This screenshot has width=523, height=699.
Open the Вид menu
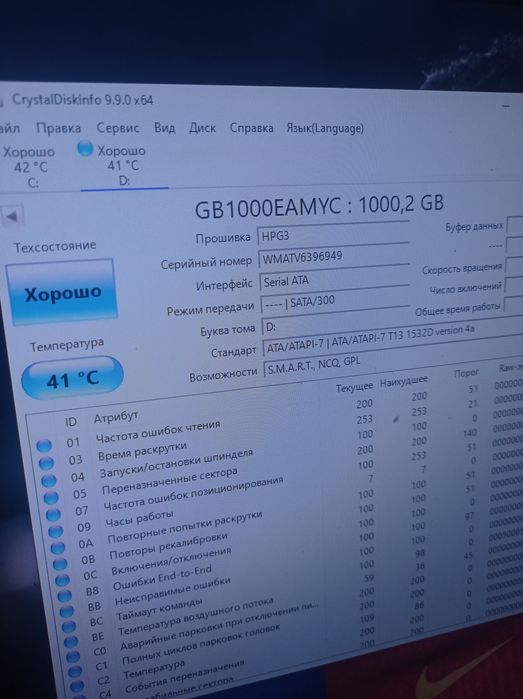[165, 128]
